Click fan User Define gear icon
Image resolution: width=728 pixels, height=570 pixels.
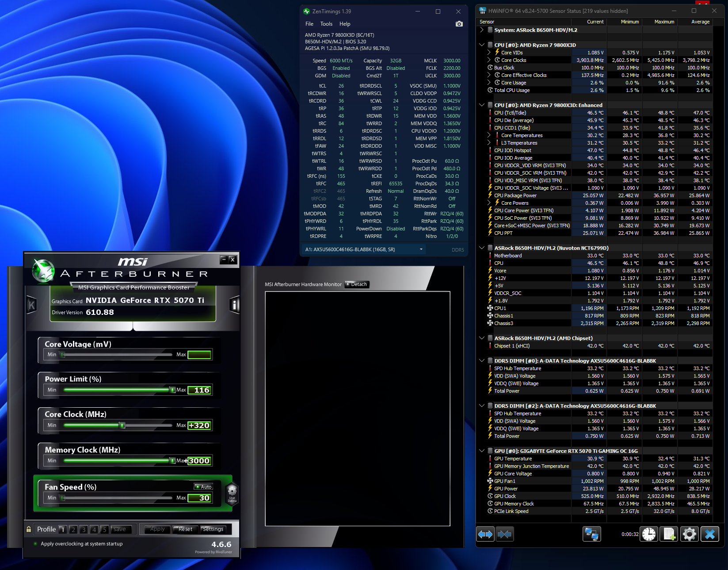[232, 492]
